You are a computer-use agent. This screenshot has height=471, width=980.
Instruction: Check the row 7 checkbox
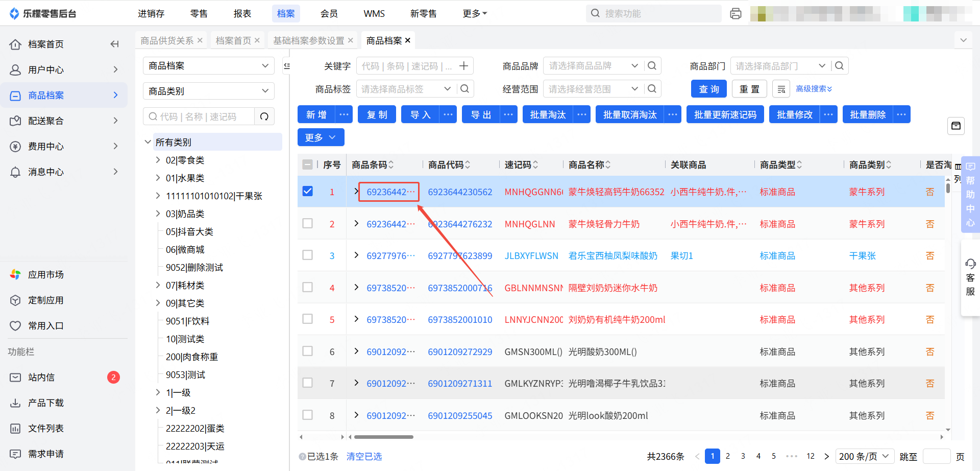[x=308, y=383]
